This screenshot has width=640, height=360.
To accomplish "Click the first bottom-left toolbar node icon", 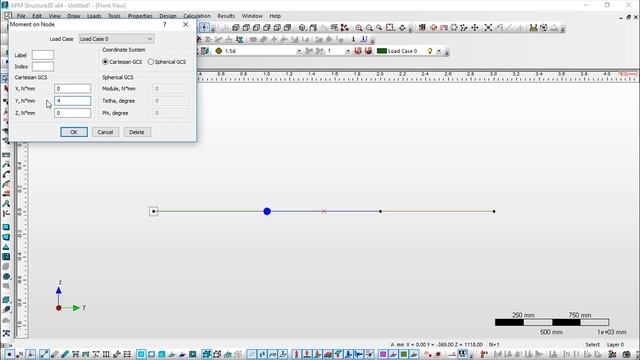I will (9, 354).
